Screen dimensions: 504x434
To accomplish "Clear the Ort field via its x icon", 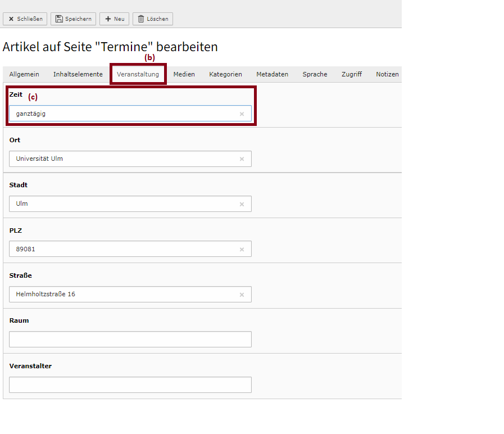I will [x=242, y=159].
